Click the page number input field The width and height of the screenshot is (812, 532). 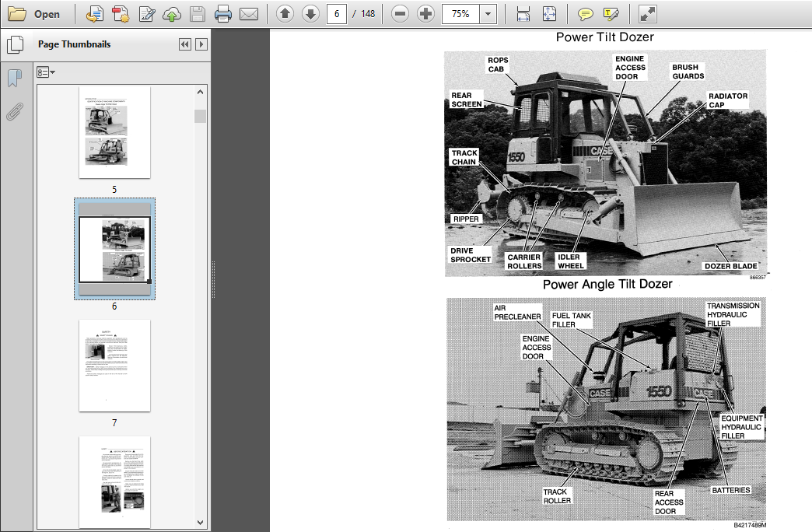coord(337,14)
